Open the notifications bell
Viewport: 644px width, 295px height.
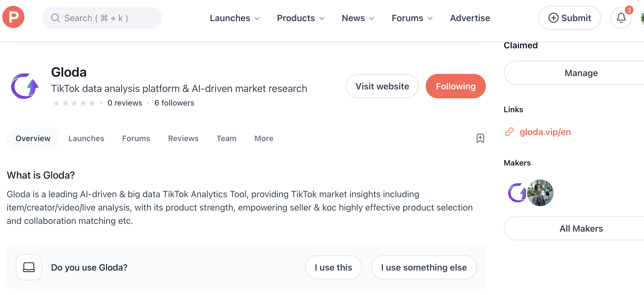pos(621,18)
